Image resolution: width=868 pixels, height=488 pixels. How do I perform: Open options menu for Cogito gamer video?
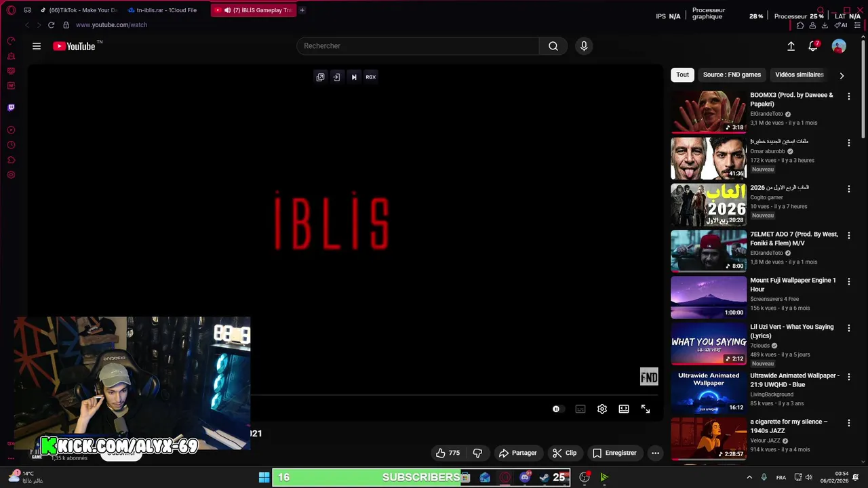coord(848,189)
